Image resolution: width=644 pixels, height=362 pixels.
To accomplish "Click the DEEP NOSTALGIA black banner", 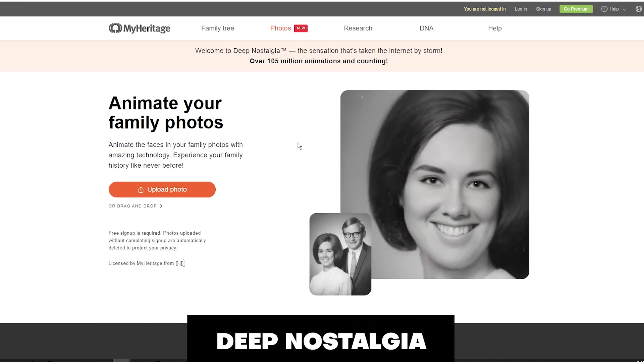I will pos(321,339).
